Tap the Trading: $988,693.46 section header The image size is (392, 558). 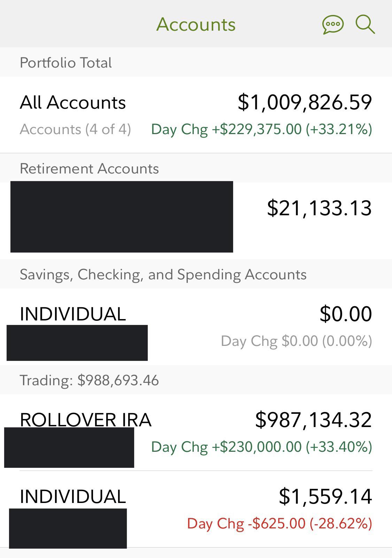click(89, 380)
